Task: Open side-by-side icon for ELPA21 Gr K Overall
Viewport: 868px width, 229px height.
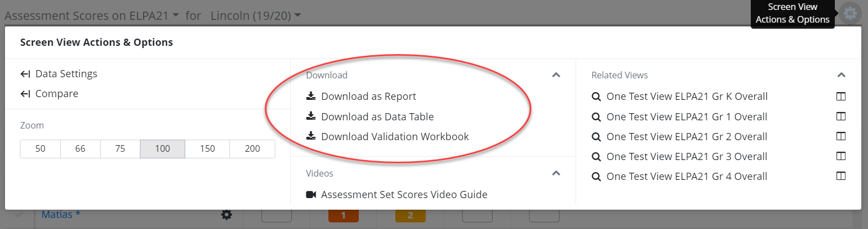Action: pos(841,97)
